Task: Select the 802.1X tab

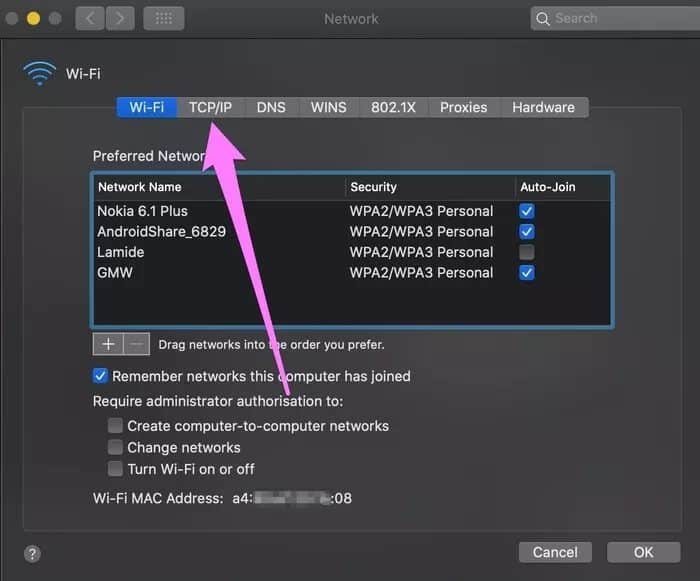Action: (393, 108)
